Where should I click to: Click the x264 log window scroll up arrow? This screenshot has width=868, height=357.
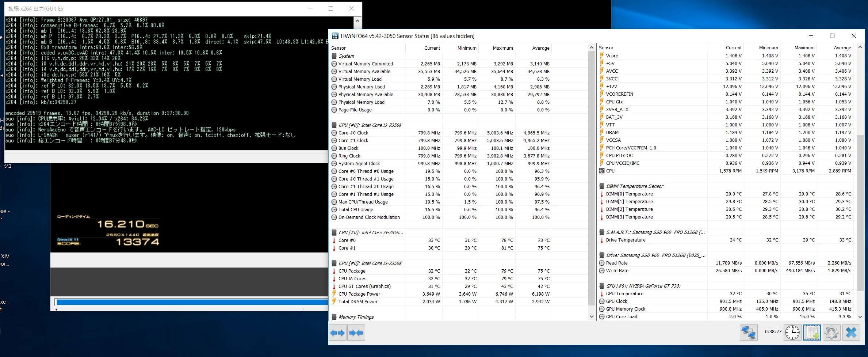click(x=357, y=21)
